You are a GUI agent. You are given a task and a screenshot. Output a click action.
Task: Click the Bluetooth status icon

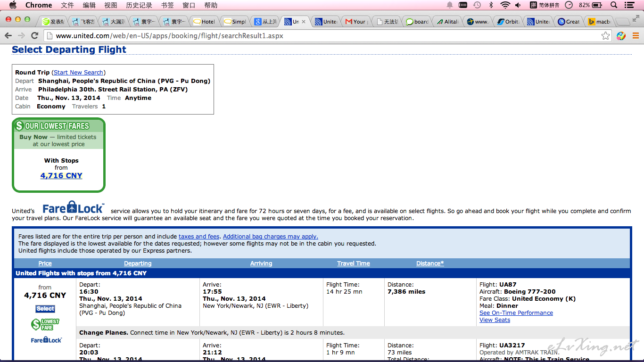tap(491, 5)
